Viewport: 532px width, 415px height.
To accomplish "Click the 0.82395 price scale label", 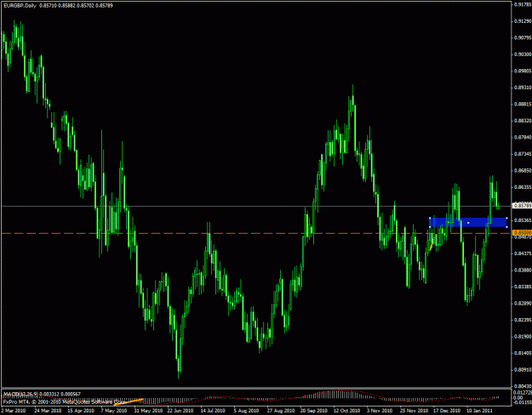I will coord(523,320).
